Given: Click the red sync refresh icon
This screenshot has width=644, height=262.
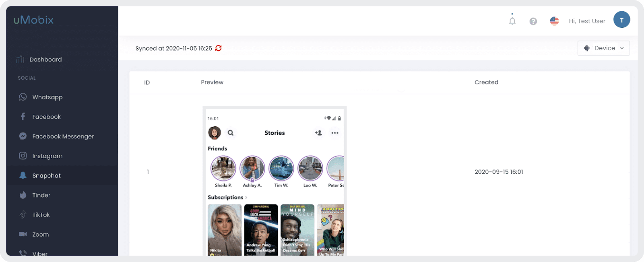Looking at the screenshot, I should [219, 48].
